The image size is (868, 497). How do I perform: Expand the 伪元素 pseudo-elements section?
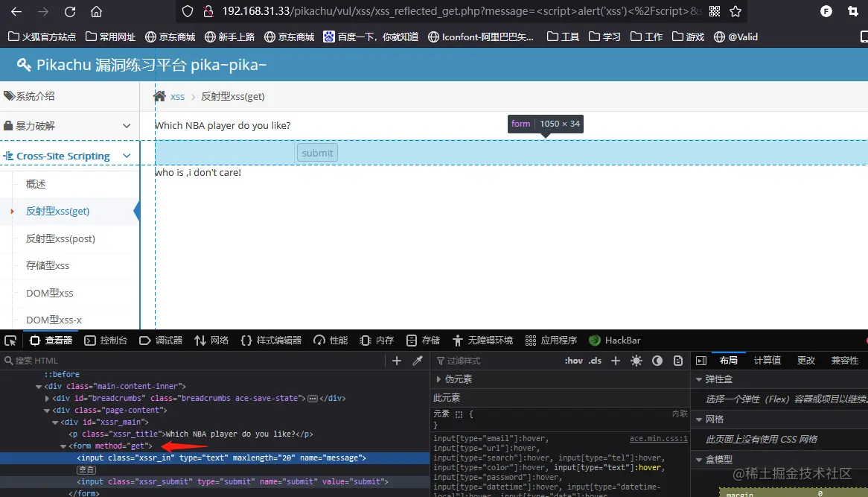(438, 379)
